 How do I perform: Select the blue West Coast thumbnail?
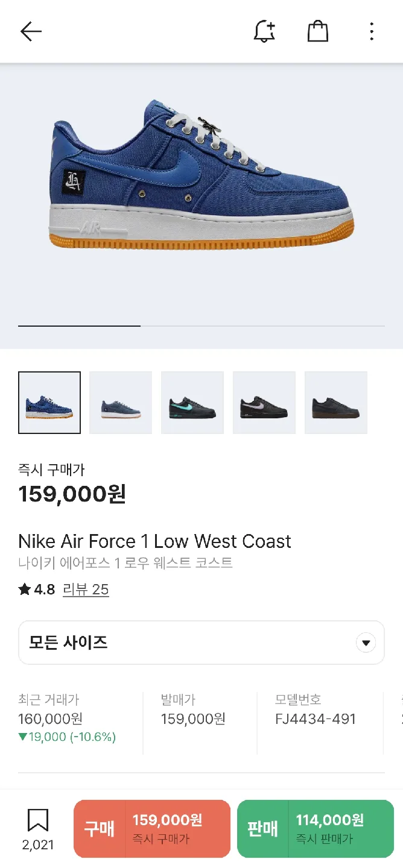(49, 402)
